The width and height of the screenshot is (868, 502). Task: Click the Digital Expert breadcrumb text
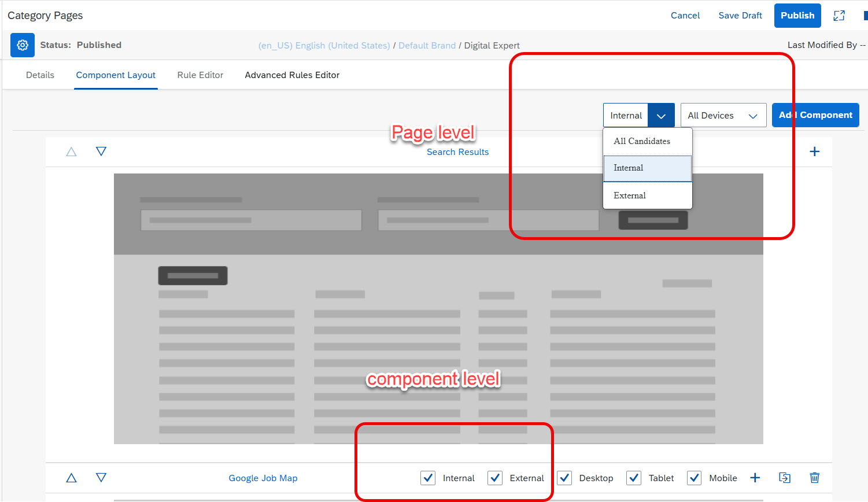point(492,46)
